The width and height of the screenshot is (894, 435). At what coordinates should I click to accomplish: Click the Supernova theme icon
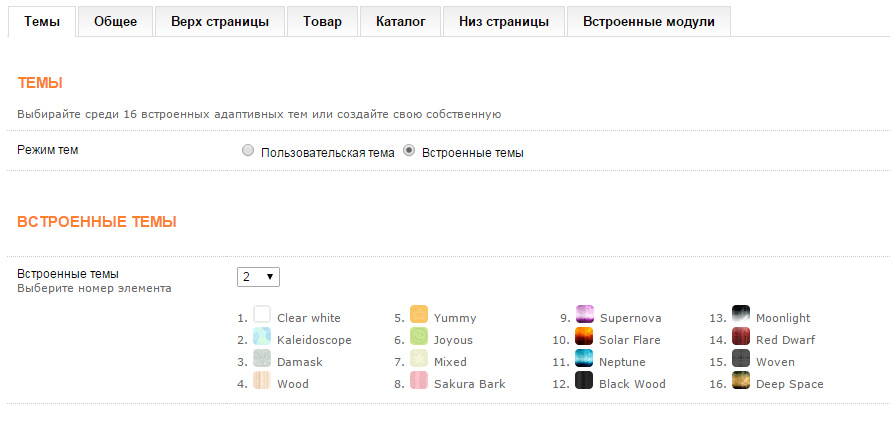pos(585,315)
